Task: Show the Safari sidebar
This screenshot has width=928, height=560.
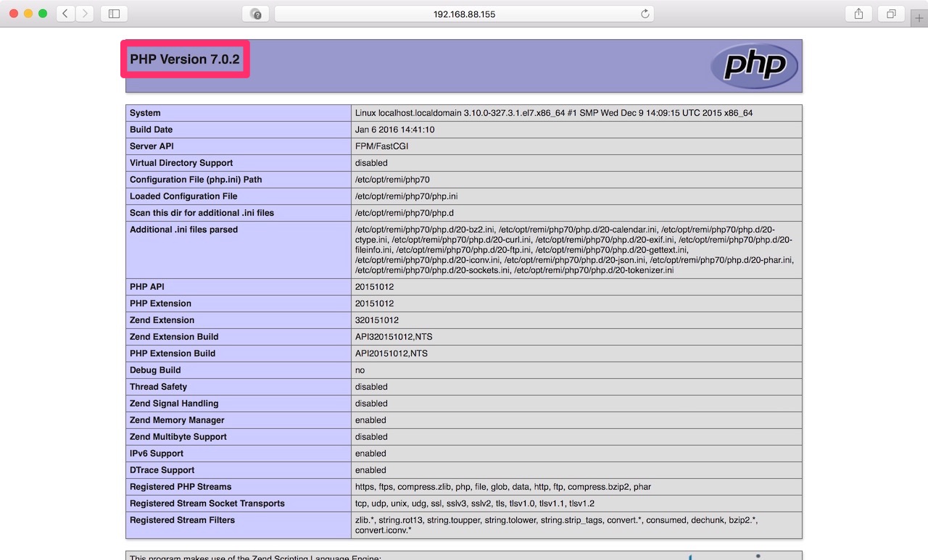Action: [x=114, y=14]
